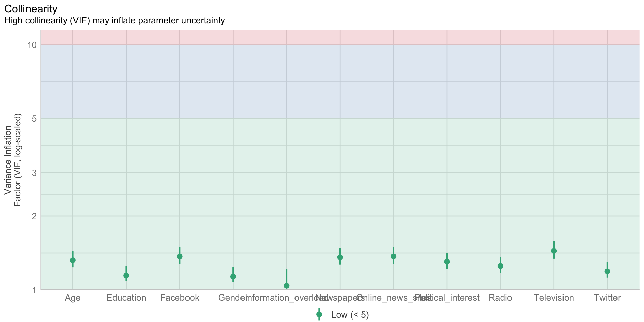Click the Education VIF data point

coord(126,275)
